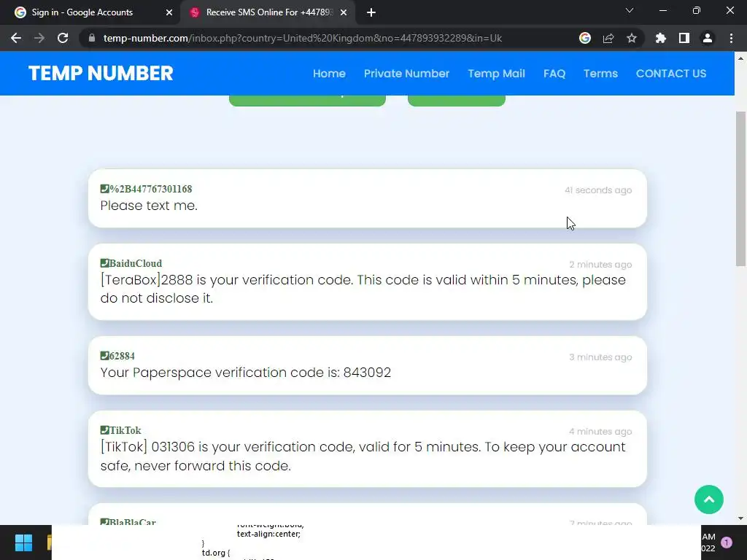
Task: Click the '2 minutes ago' timestamp
Action: (x=601, y=264)
